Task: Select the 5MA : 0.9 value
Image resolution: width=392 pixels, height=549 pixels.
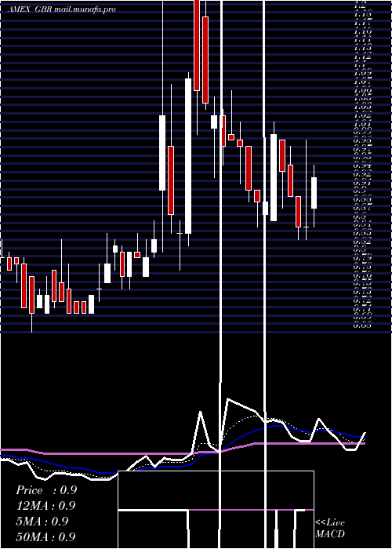Action: [x=42, y=522]
